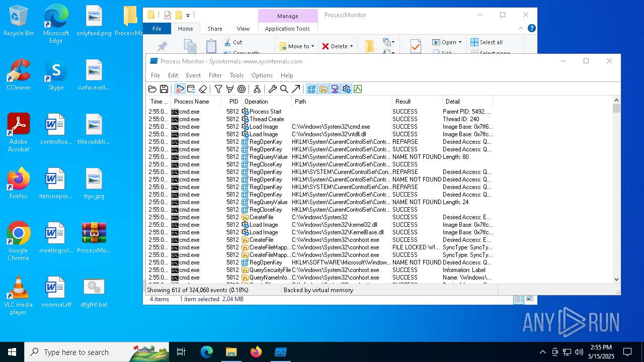Open the Filter menu
This screenshot has height=362, width=644.
pyautogui.click(x=215, y=75)
